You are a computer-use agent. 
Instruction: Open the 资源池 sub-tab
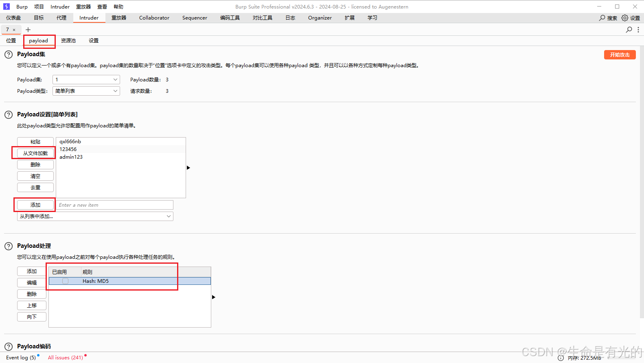click(68, 41)
